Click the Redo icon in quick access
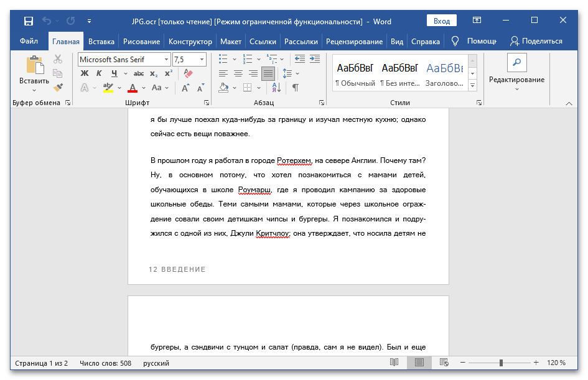The width and height of the screenshot is (588, 380). click(70, 21)
